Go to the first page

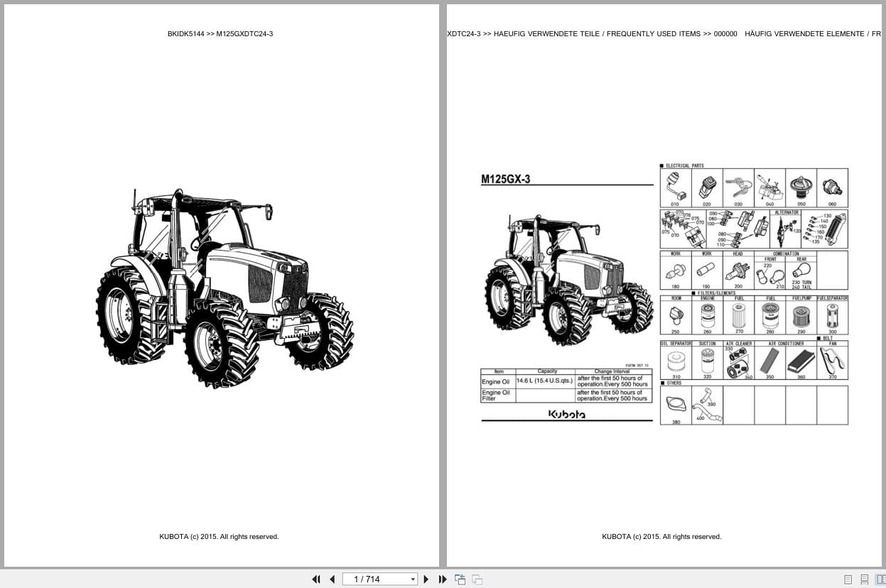point(316,579)
